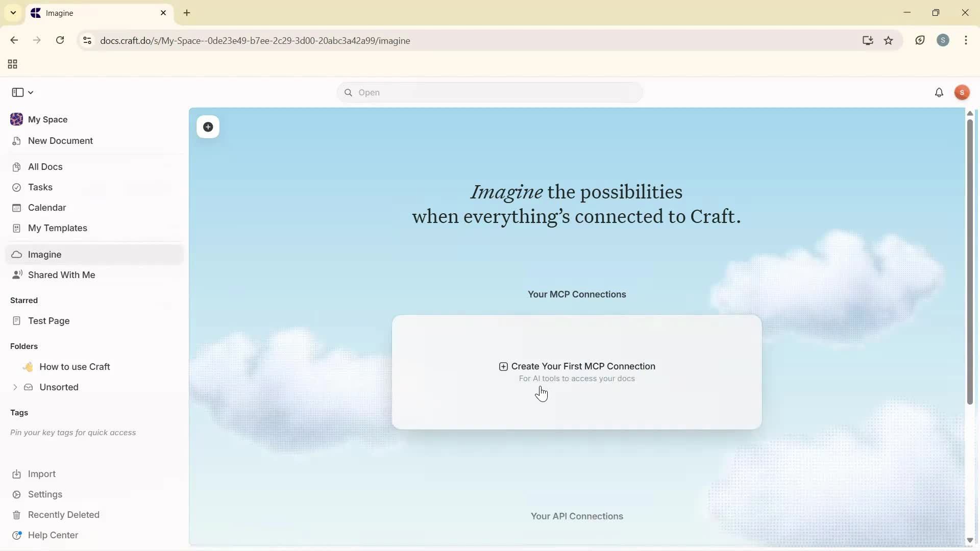The height and width of the screenshot is (551, 980).
Task: Open My Templates from the sidebar
Action: coord(57,228)
